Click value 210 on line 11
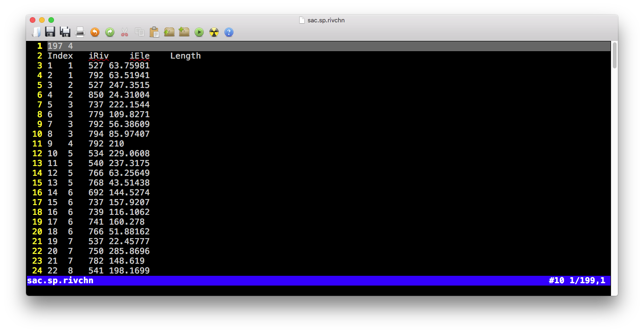The image size is (644, 333). click(116, 144)
